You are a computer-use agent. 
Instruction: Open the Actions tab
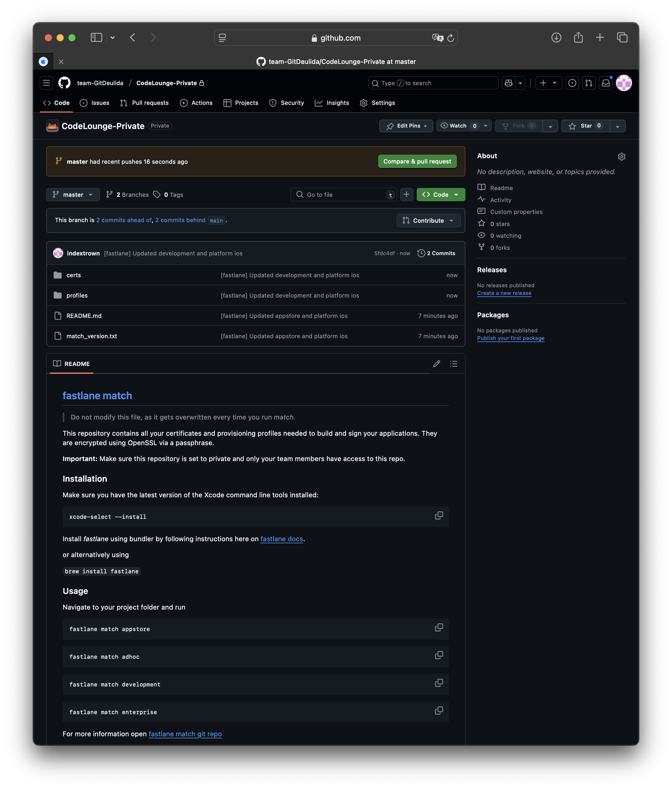tap(196, 103)
